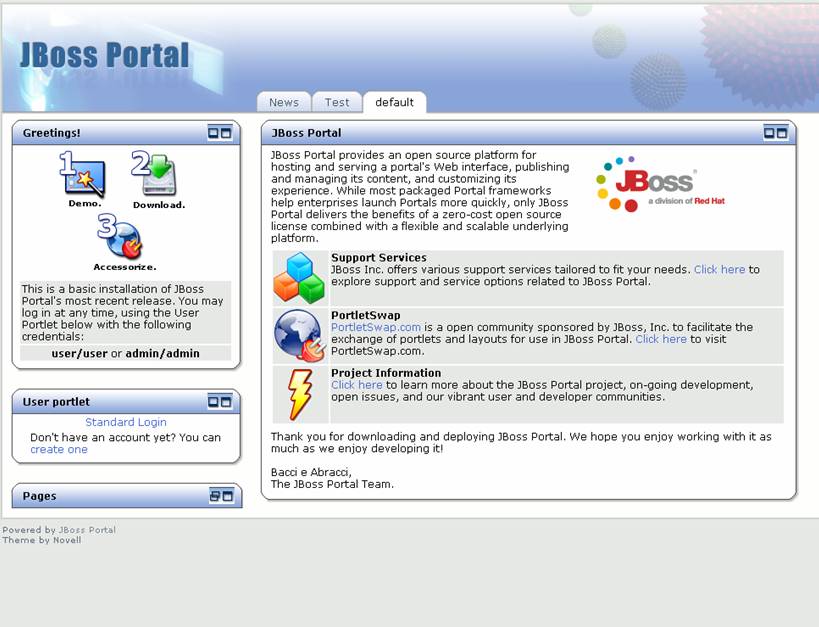Click the 'Powered by JBoss Portal' footer text
This screenshot has height=627, width=819.
59,530
